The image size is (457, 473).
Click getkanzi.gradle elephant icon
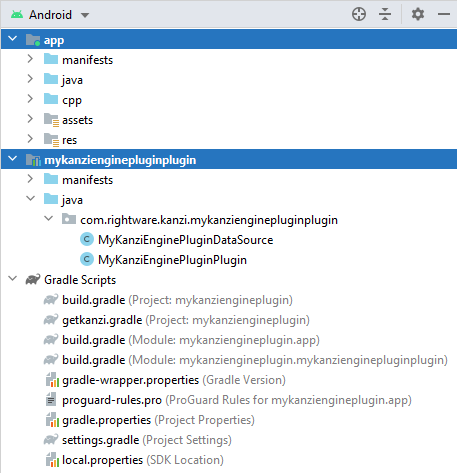click(x=51, y=319)
